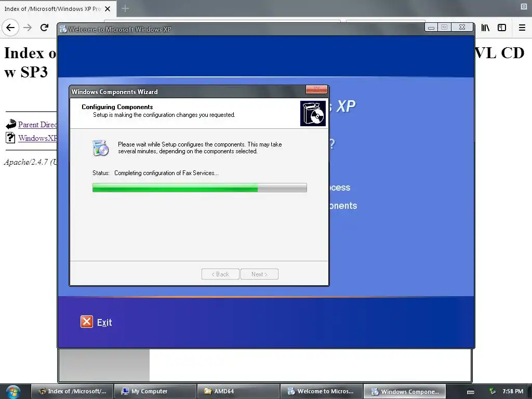
Task: Click the Exit red X icon
Action: 87,322
